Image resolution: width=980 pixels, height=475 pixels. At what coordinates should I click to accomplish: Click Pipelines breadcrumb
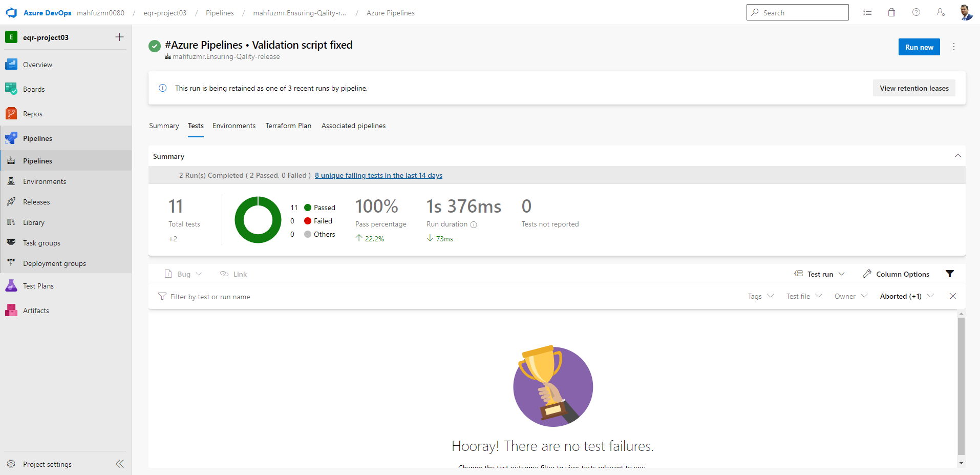220,13
